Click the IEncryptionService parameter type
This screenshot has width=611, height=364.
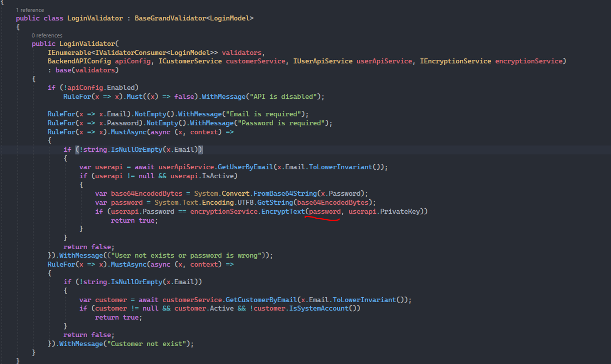pyautogui.click(x=455, y=61)
